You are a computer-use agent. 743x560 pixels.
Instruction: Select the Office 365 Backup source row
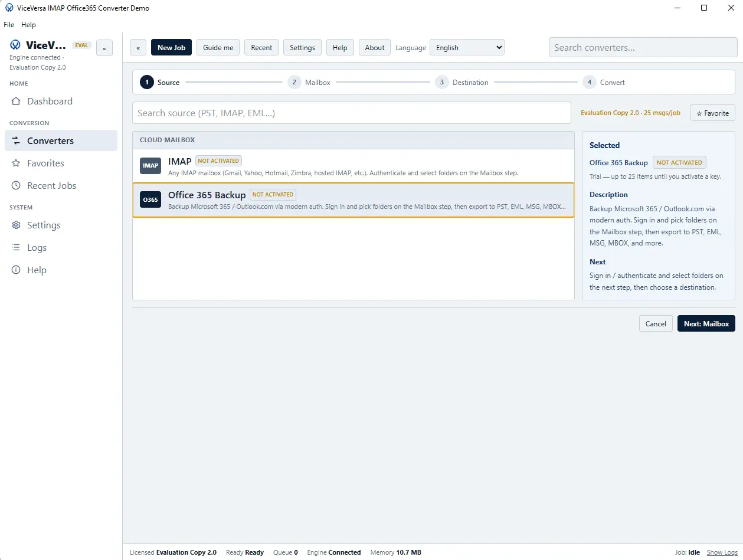tap(354, 200)
